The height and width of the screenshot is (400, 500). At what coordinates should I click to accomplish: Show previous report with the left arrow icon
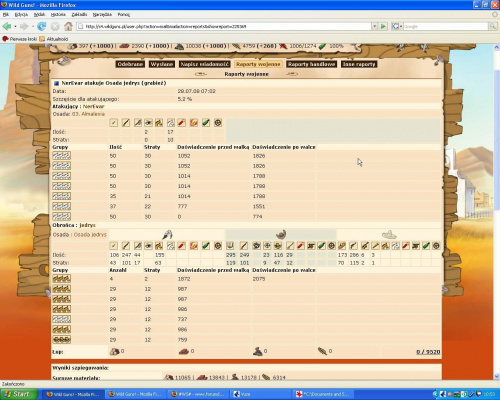[x=201, y=74]
